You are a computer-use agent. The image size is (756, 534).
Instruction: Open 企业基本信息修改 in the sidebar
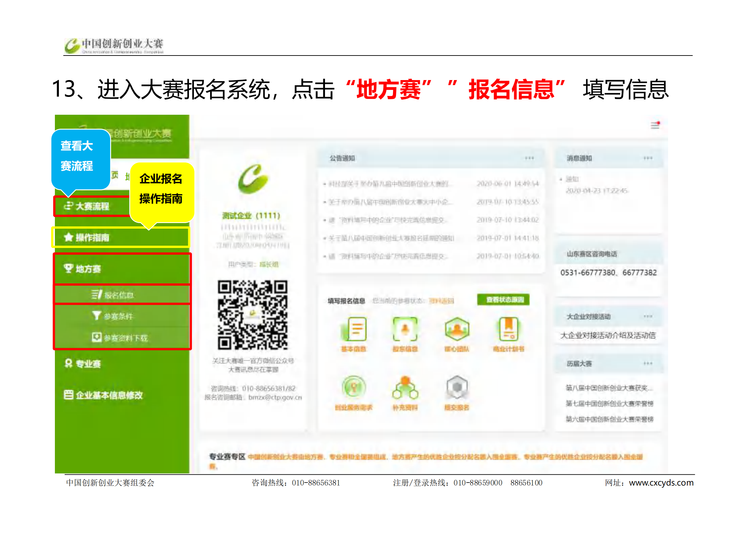point(109,395)
